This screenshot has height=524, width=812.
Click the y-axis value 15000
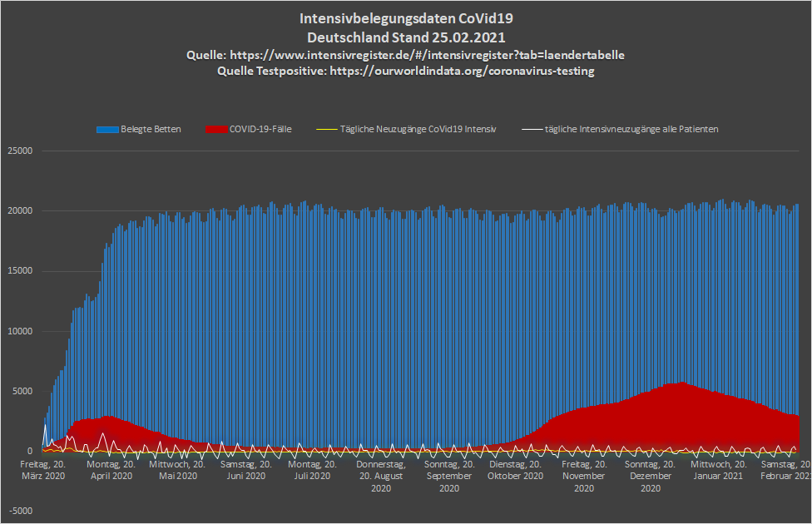coord(20,271)
